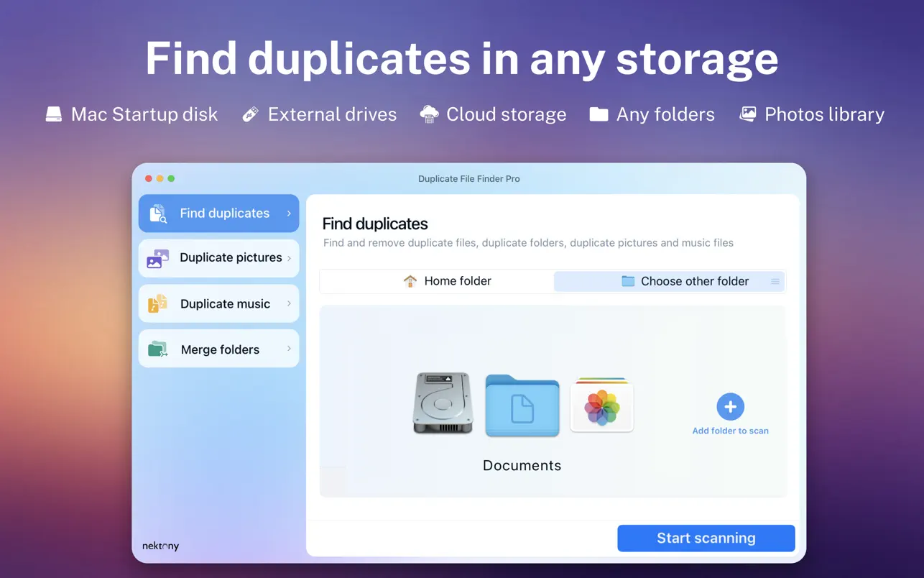Viewport: 924px width, 578px height.
Task: Expand the Duplicate pictures chevron
Action: point(289,258)
